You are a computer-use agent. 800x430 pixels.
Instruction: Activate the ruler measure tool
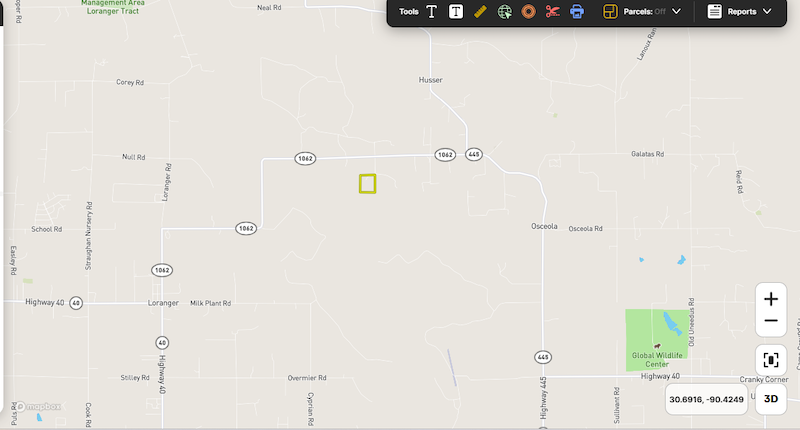(480, 11)
